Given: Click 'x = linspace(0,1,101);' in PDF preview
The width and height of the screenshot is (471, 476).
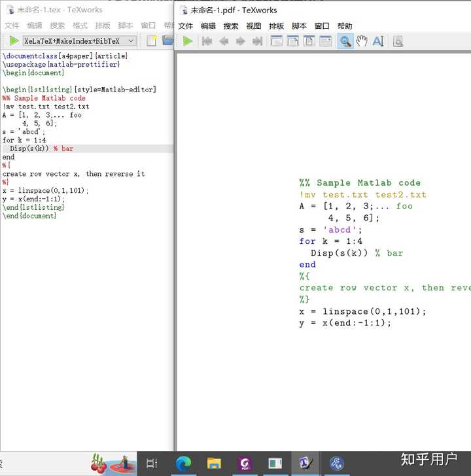Looking at the screenshot, I should 362,311.
